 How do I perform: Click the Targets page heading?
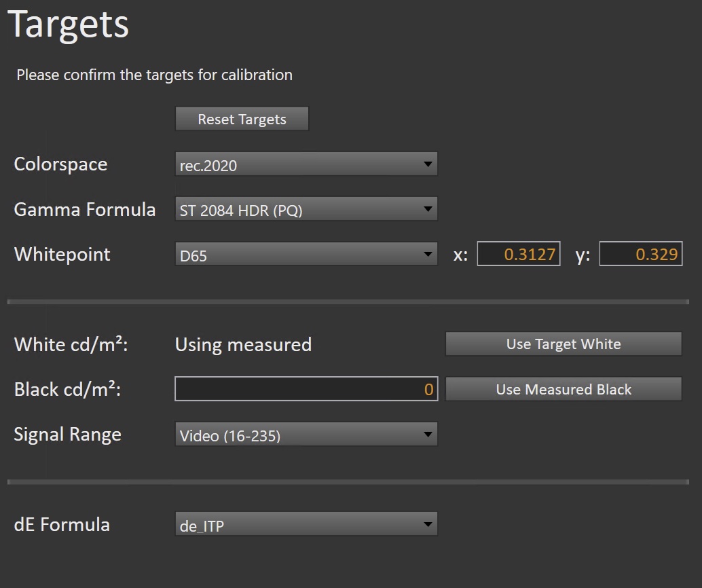click(x=68, y=24)
